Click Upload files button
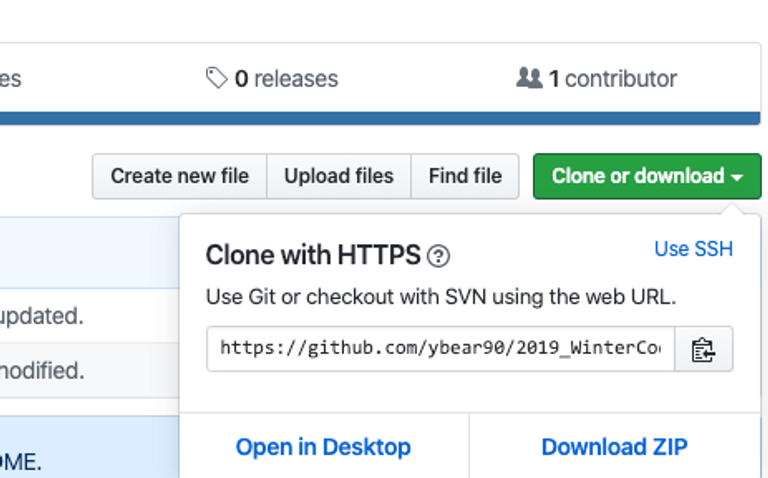Viewport: 768px width, 478px height. [x=339, y=176]
